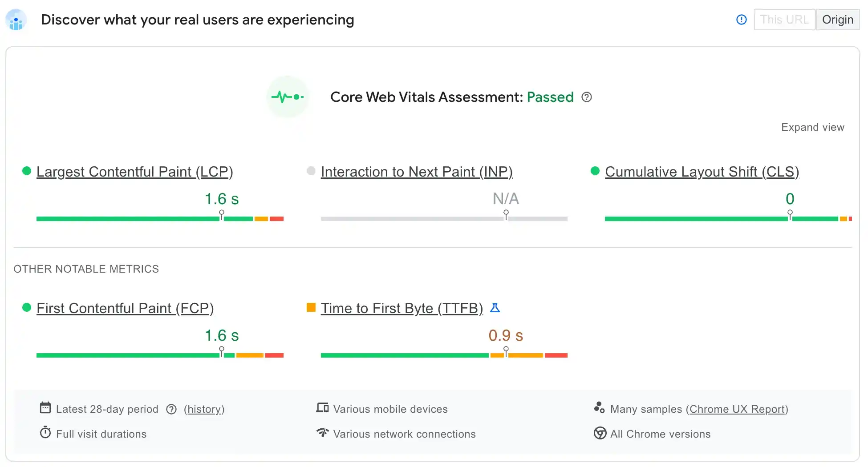Open the history link
Image resolution: width=868 pixels, height=467 pixels.
click(204, 409)
